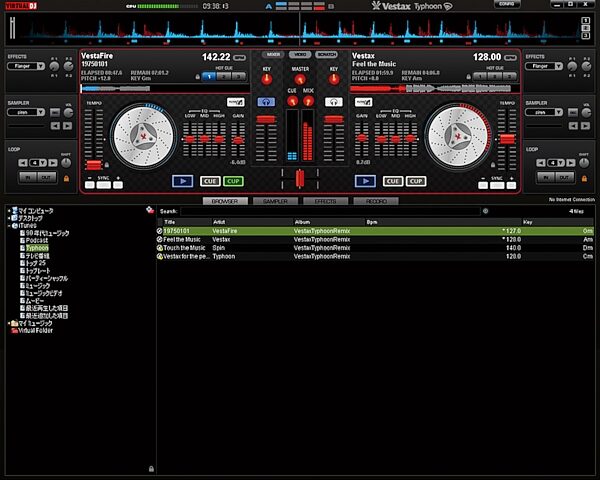The width and height of the screenshot is (600, 480).
Task: Toggle right loop smart lock icon
Action: [x=584, y=179]
